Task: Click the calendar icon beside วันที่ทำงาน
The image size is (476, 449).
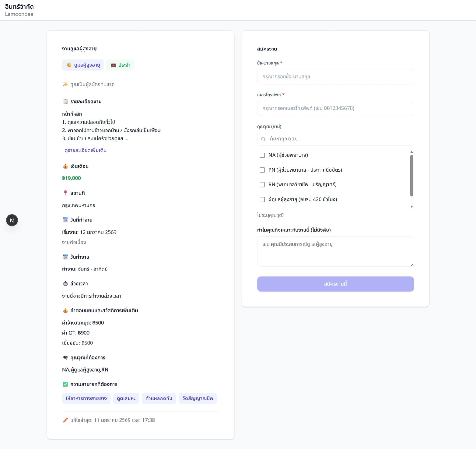Action: [65, 220]
